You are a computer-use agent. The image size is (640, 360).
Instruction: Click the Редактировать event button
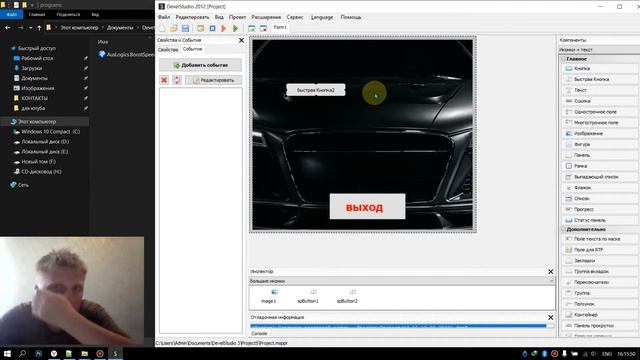coord(213,80)
